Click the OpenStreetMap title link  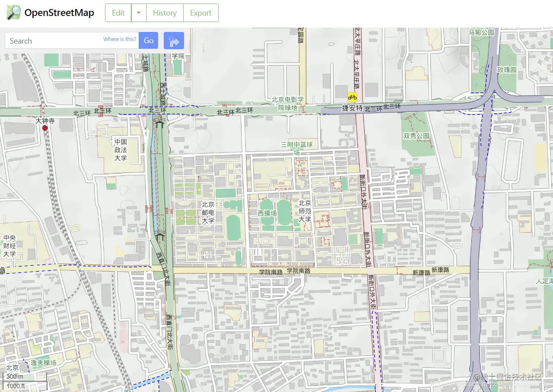(x=59, y=13)
